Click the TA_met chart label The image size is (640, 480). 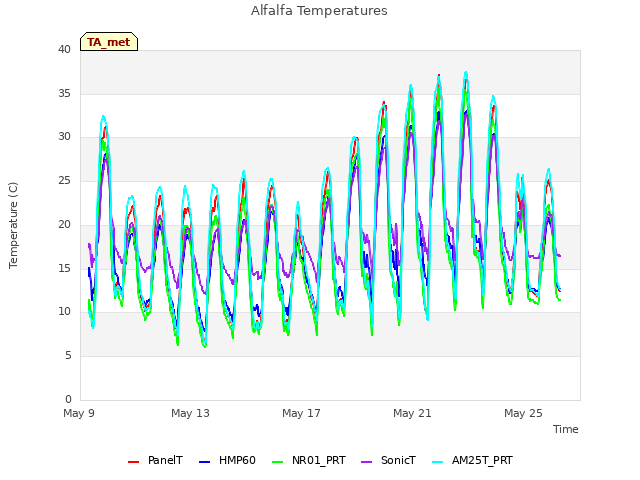click(x=109, y=42)
